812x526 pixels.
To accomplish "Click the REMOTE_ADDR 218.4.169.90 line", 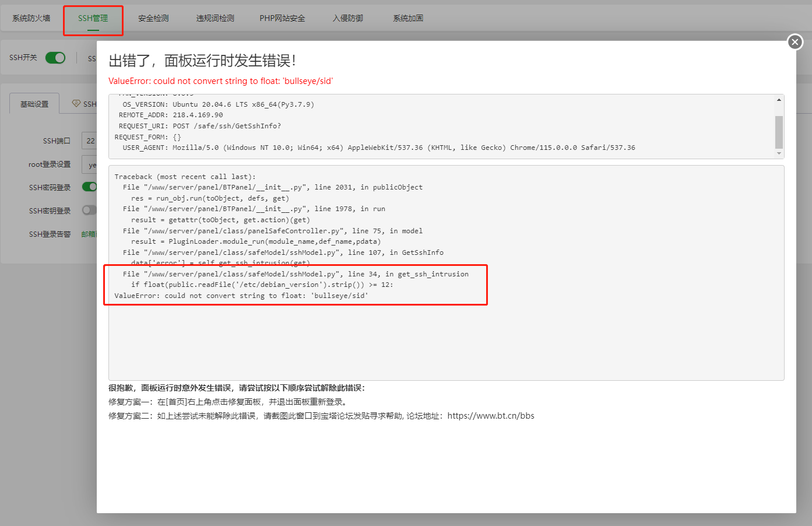I will [171, 115].
